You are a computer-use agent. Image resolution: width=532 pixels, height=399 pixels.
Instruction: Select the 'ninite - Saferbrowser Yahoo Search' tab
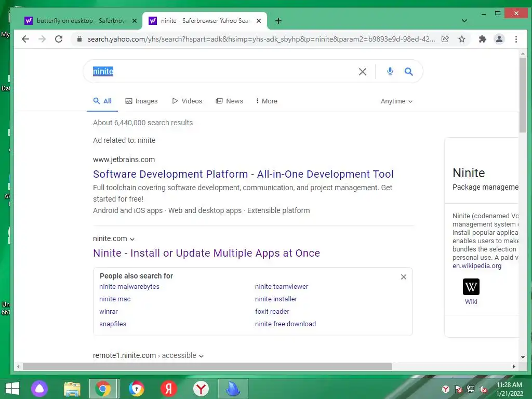205,21
